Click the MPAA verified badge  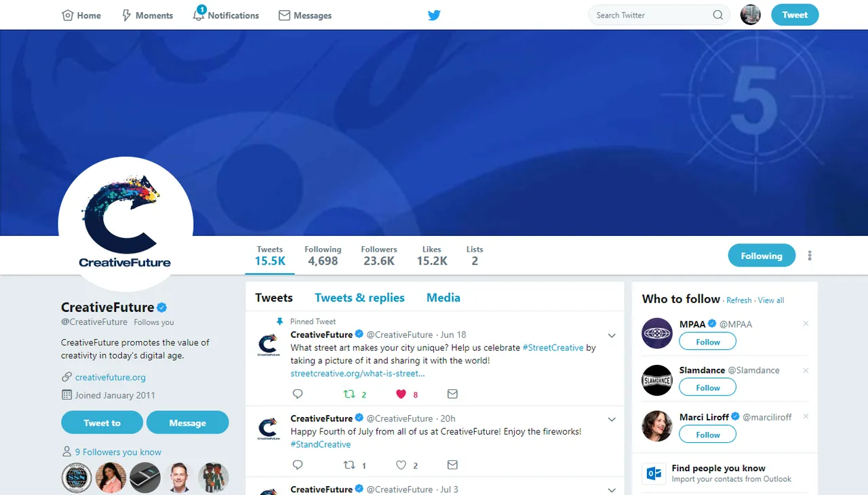click(x=712, y=324)
